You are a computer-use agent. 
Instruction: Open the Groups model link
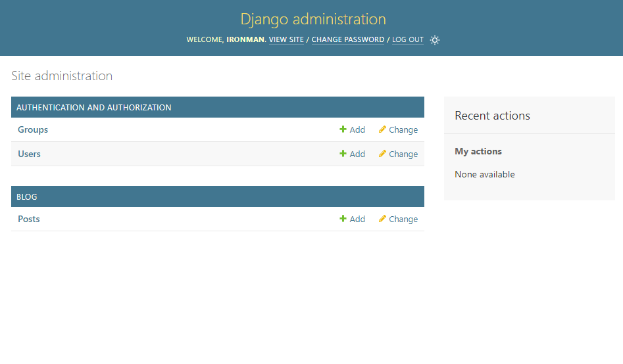(33, 130)
